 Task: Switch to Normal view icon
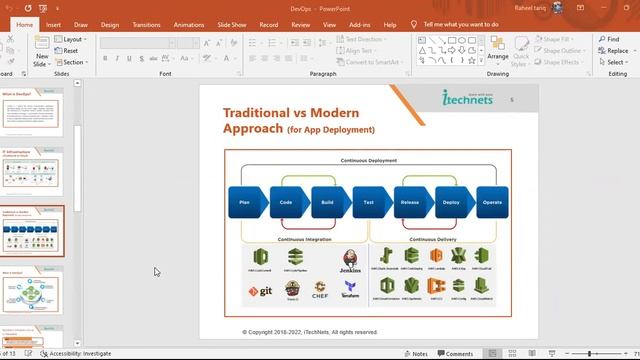[x=493, y=353]
